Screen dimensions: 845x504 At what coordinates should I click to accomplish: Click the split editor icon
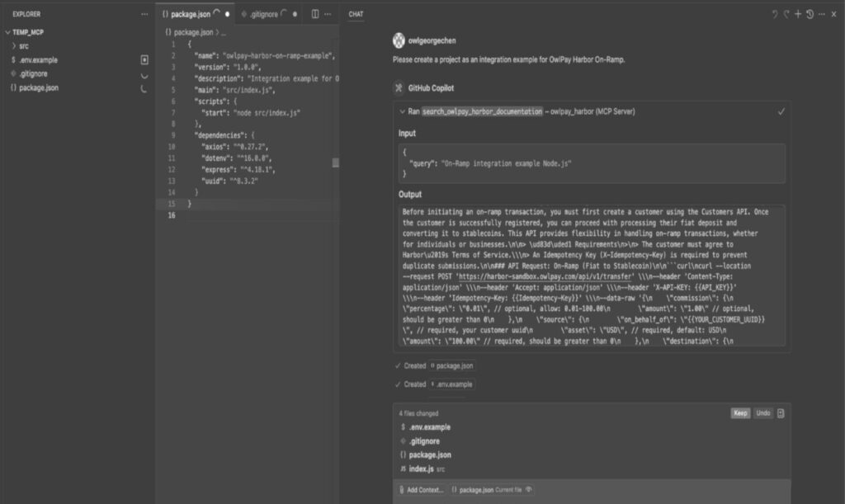click(x=315, y=14)
